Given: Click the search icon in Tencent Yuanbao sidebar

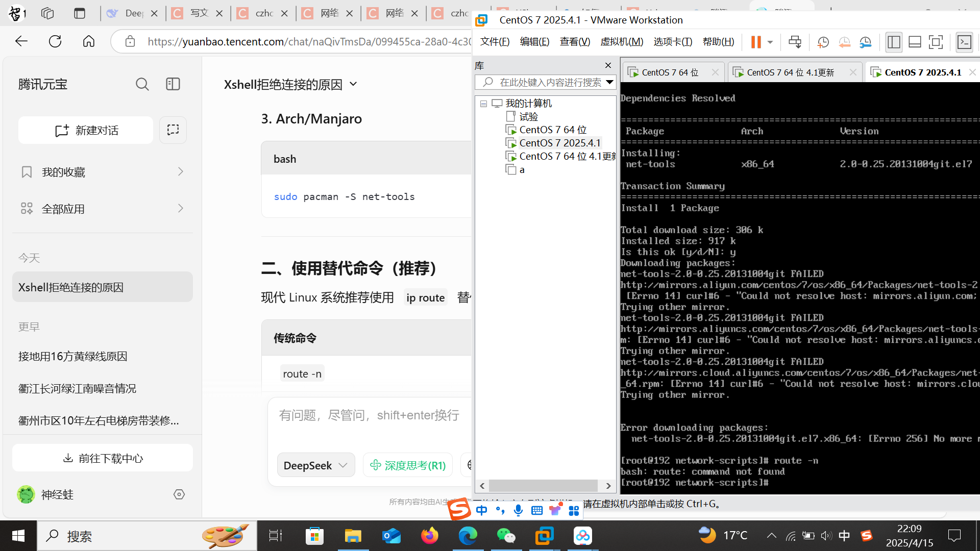Looking at the screenshot, I should (142, 84).
